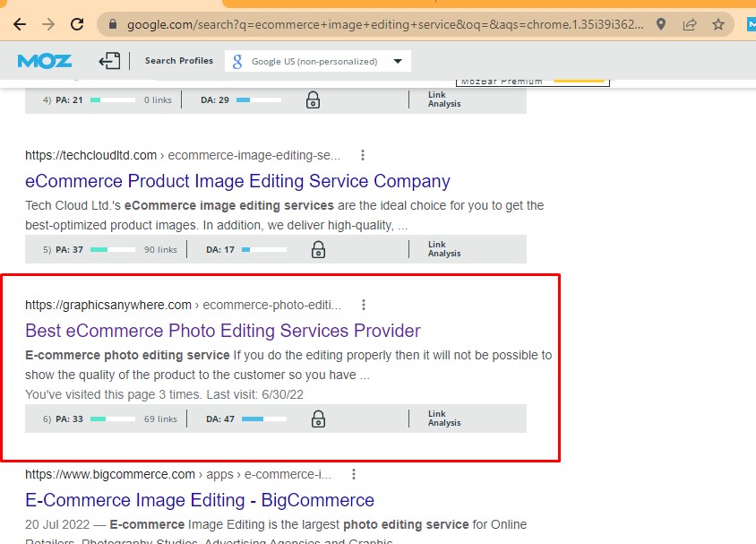Click the 'Search Profiles' label
Image resolution: width=756 pixels, height=544 pixels.
pos(179,61)
